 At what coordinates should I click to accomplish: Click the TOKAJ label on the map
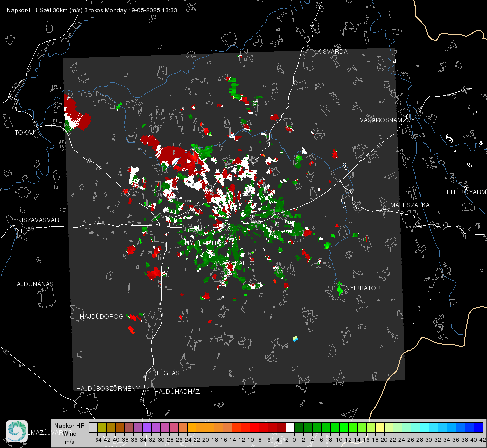click(24, 133)
